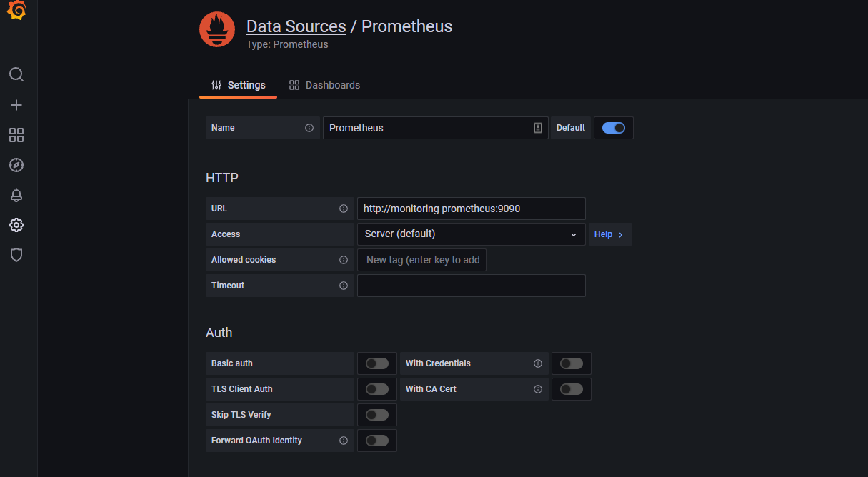This screenshot has height=477, width=868.
Task: Enable the Basic auth toggle
Action: [377, 363]
